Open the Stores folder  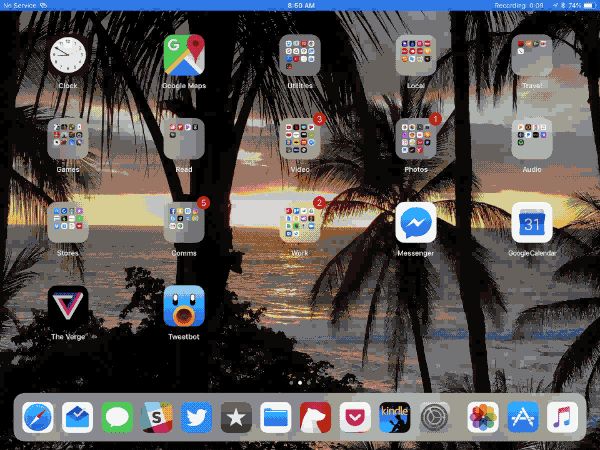(68, 222)
